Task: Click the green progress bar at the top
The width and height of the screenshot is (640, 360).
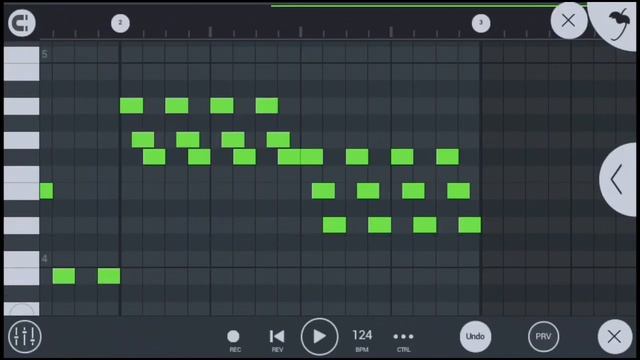Action: point(429,6)
